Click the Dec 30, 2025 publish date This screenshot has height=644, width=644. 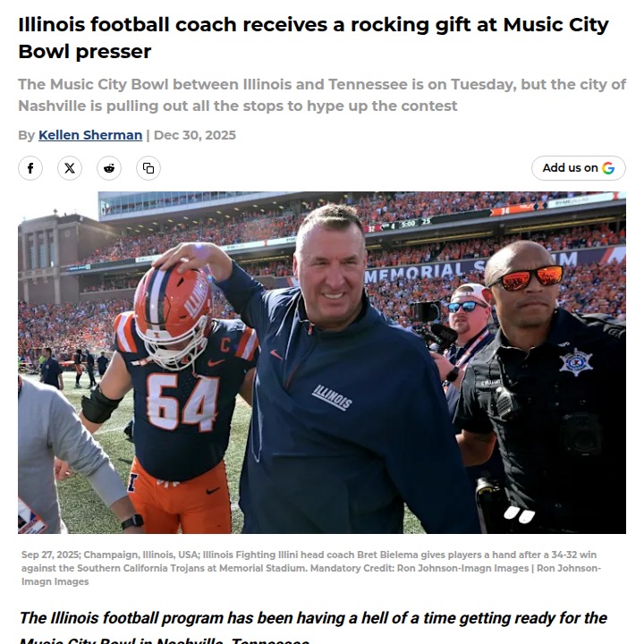(195, 135)
